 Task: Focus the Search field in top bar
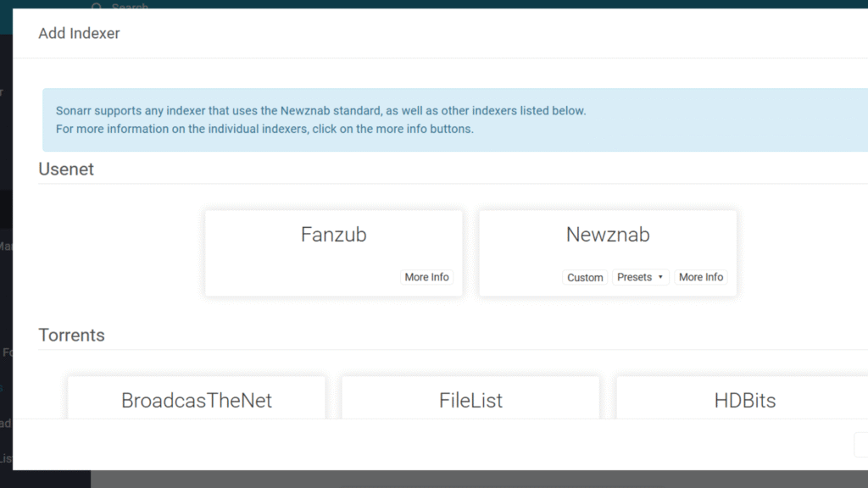click(131, 7)
